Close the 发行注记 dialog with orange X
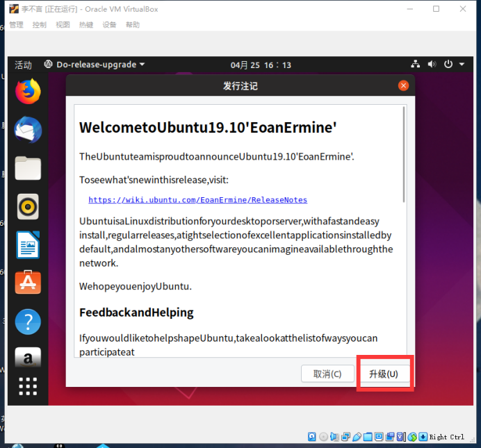481x448 pixels. tap(403, 85)
